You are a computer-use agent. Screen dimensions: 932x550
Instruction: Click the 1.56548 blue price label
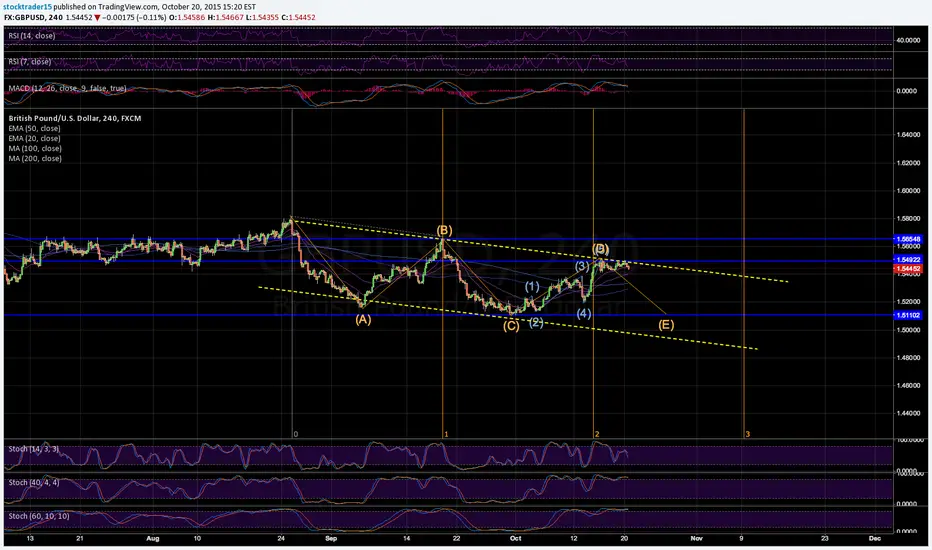pos(908,239)
